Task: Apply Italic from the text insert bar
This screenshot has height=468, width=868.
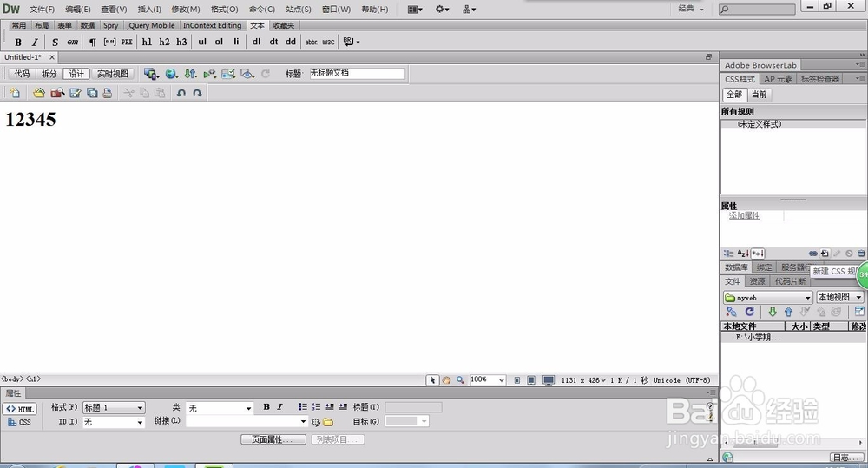Action: [35, 42]
